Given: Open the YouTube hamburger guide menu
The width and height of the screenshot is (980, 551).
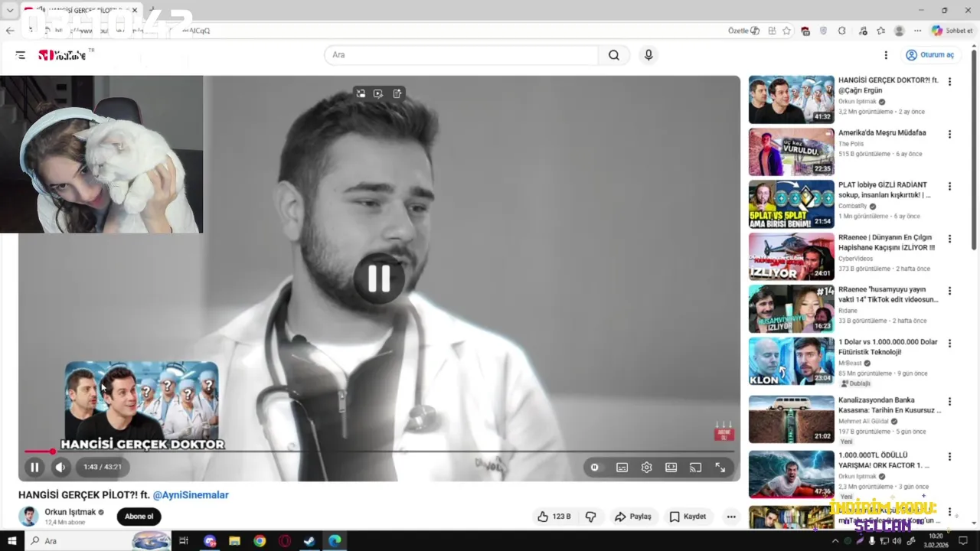Looking at the screenshot, I should click(21, 55).
